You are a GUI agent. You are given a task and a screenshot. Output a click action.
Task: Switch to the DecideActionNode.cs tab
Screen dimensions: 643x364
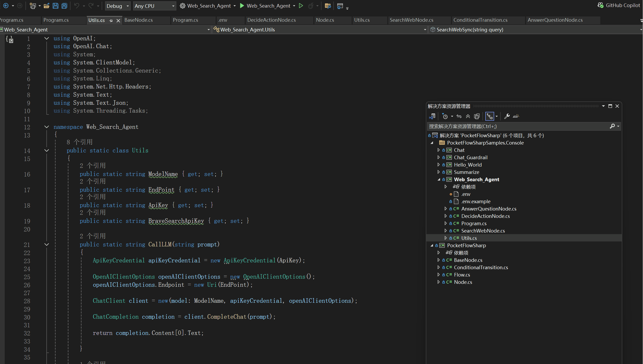(271, 20)
